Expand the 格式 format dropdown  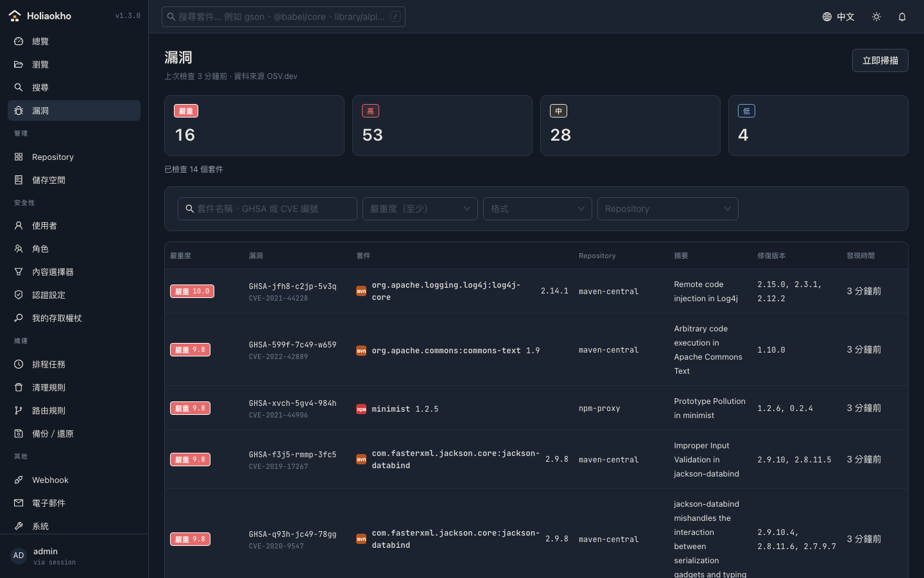click(x=537, y=209)
